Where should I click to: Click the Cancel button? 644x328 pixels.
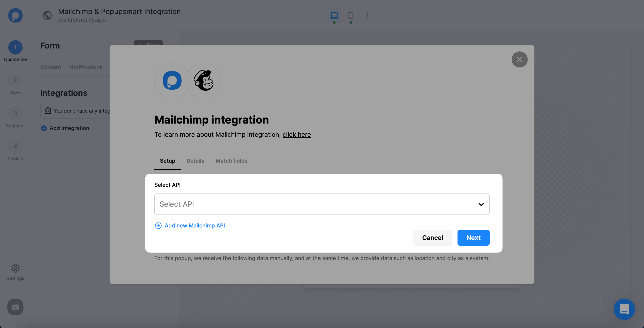pos(432,238)
